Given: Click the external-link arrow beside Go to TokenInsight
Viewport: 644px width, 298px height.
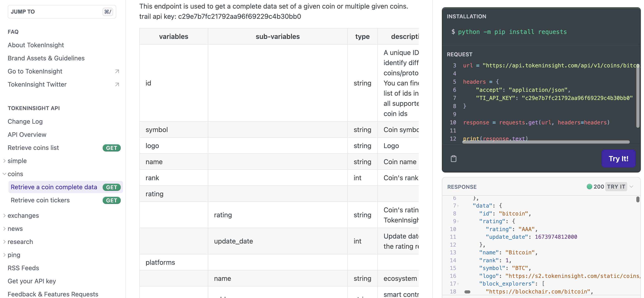Looking at the screenshot, I should pos(117,71).
